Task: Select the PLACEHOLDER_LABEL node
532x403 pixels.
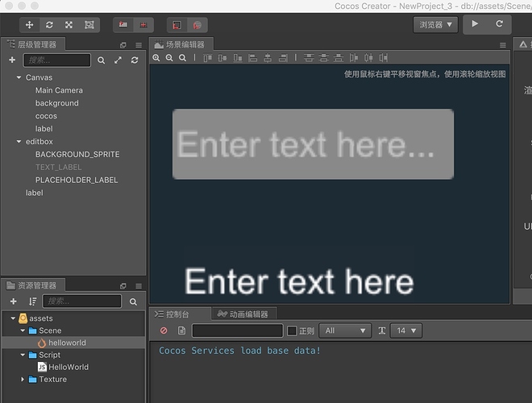Action: pyautogui.click(x=77, y=180)
